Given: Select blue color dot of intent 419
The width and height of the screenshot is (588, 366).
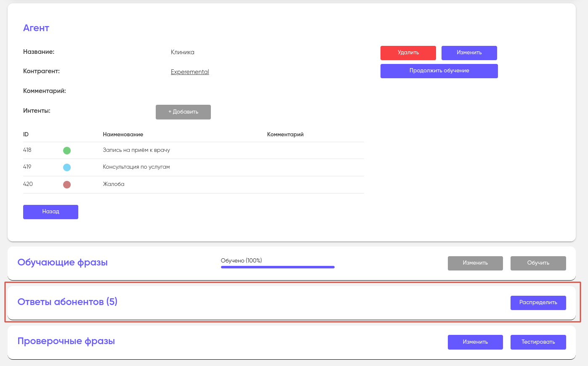Looking at the screenshot, I should 67,167.
